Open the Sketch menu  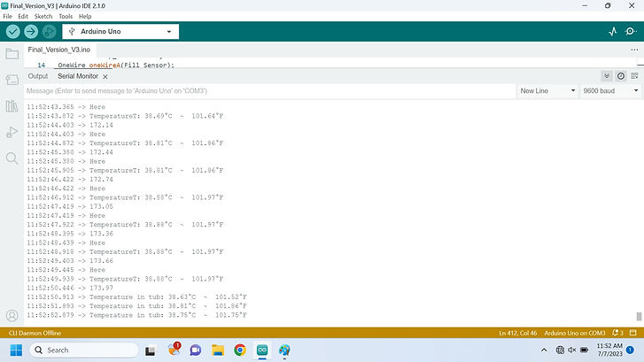[43, 17]
